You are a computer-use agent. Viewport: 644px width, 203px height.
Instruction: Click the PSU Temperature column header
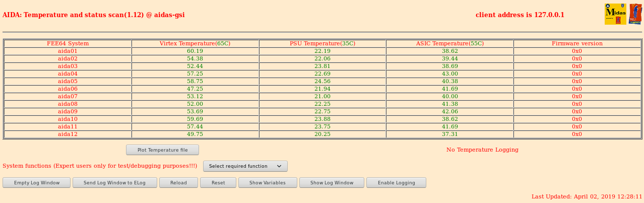323,43
